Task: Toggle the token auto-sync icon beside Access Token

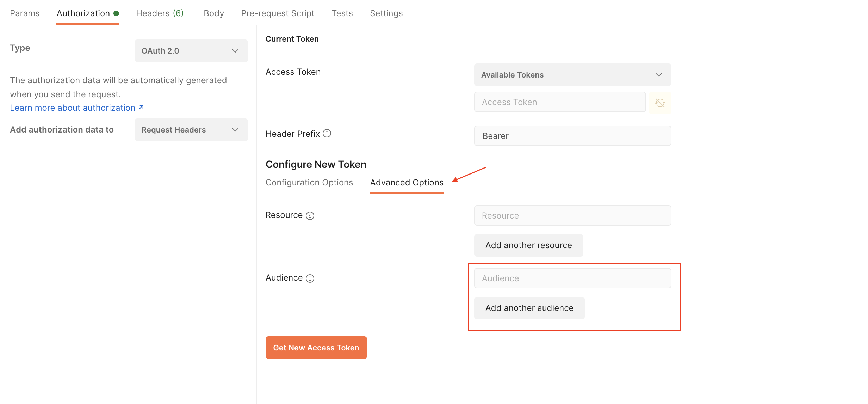Action: pyautogui.click(x=660, y=102)
